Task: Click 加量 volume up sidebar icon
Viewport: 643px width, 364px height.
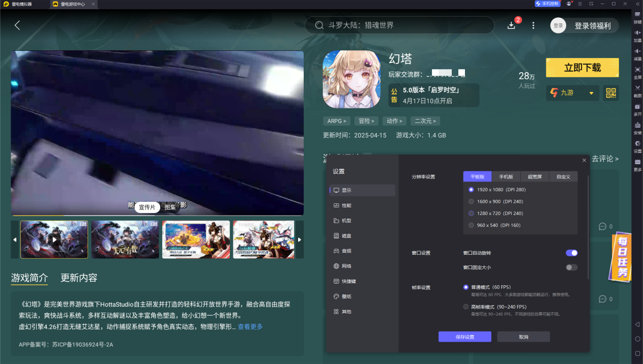Action: (x=637, y=35)
